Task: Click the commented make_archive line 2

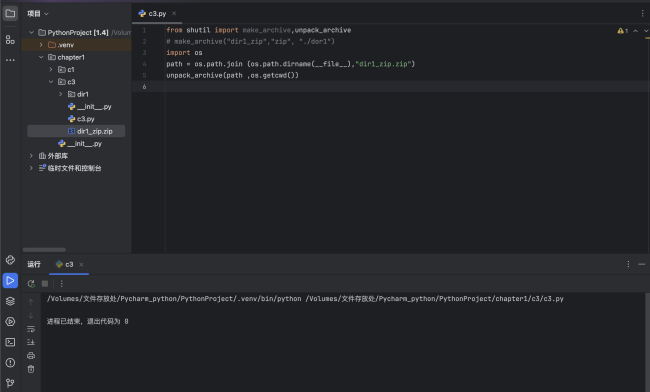Action: (x=250, y=41)
